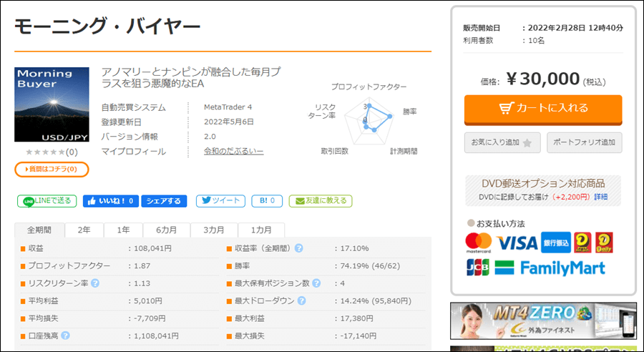
Task: Open 令和のだぶるいー profile link
Action: click(233, 152)
